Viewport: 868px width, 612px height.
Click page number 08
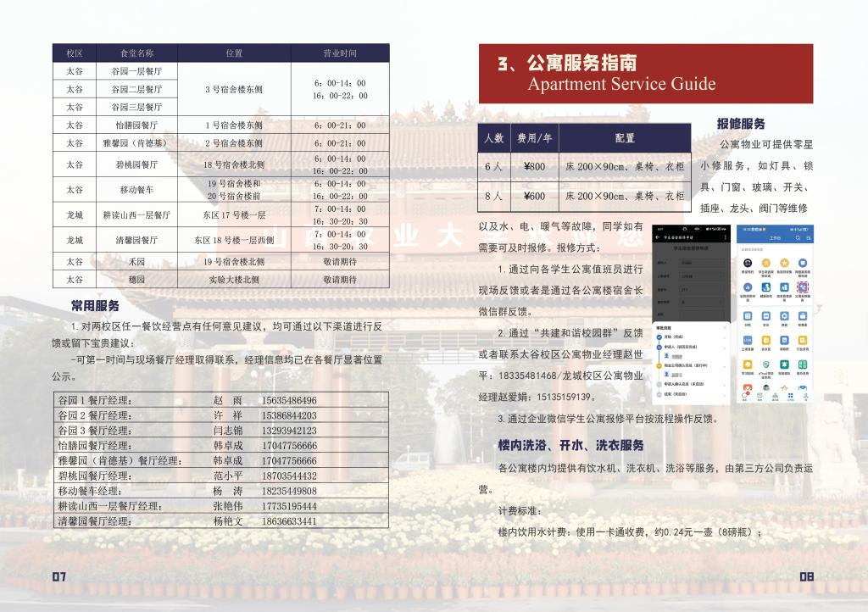pos(807,576)
